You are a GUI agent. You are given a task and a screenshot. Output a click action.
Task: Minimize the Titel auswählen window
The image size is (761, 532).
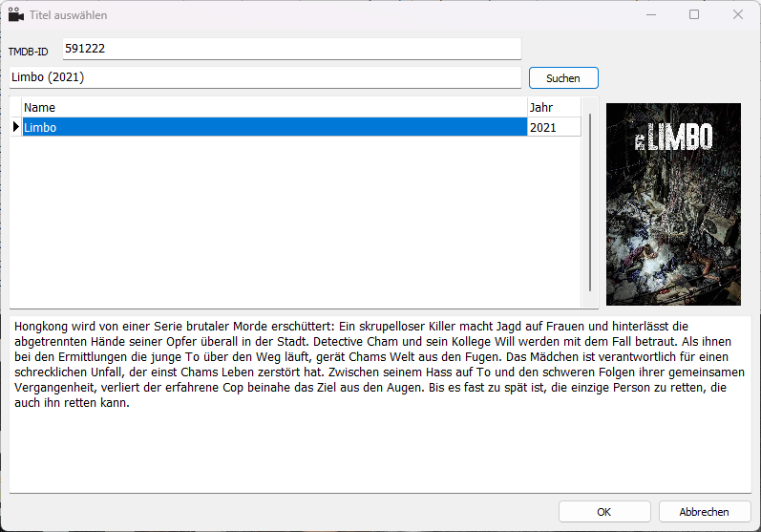pyautogui.click(x=651, y=14)
